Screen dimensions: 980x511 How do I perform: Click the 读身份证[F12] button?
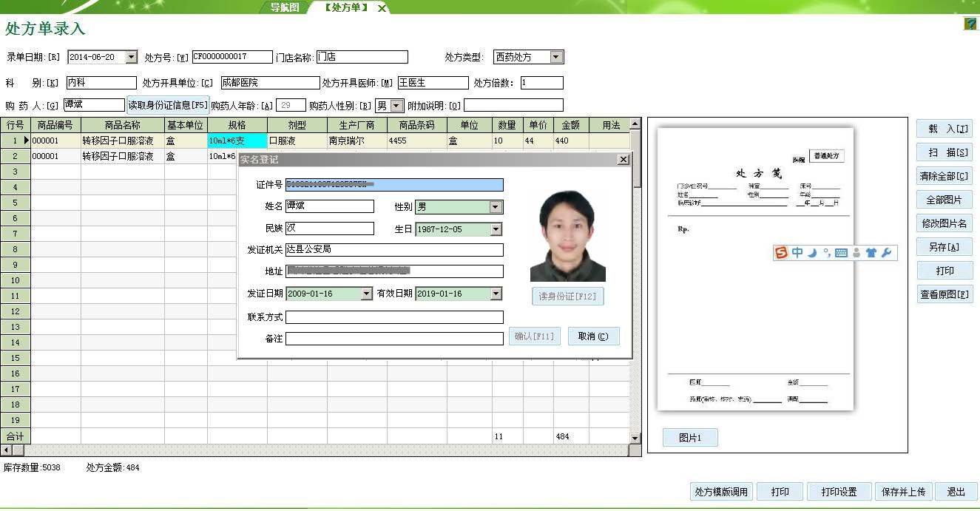tap(568, 297)
